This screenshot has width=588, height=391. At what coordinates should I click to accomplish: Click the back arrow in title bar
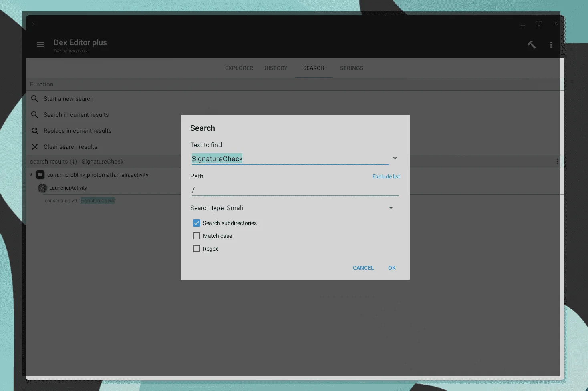(34, 24)
